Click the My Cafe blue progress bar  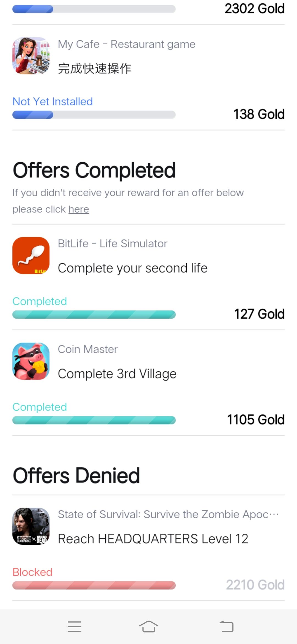94,115
